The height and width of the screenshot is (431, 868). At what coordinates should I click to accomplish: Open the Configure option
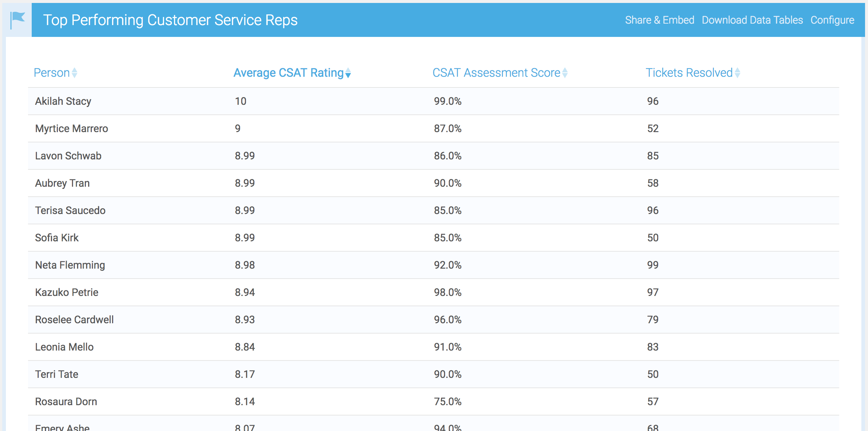[832, 20]
